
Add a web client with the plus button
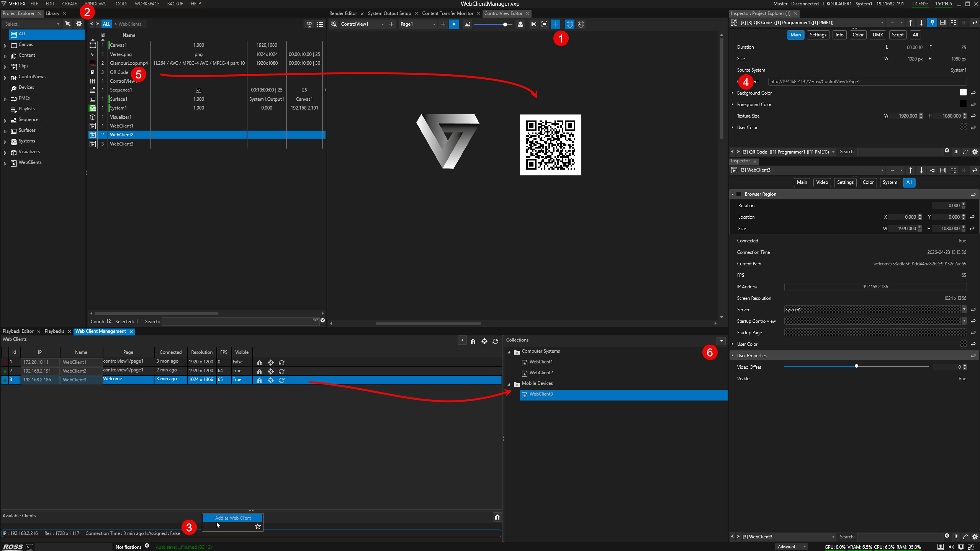point(462,340)
